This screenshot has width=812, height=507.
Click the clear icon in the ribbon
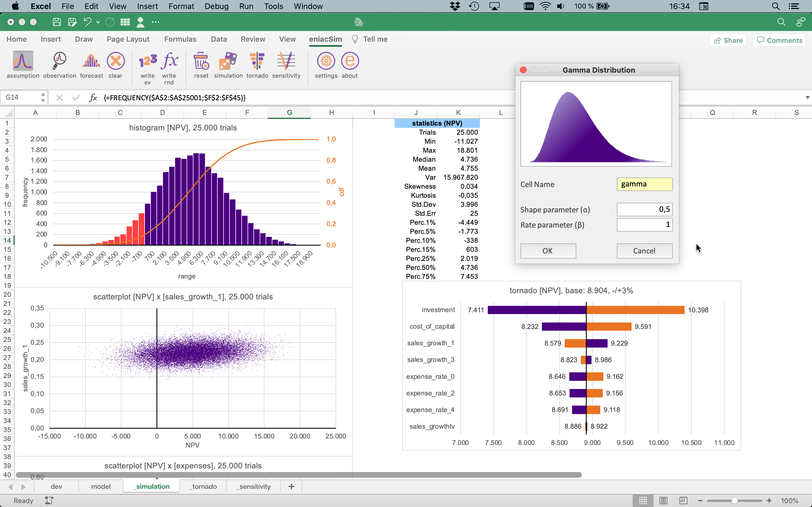[x=115, y=61]
